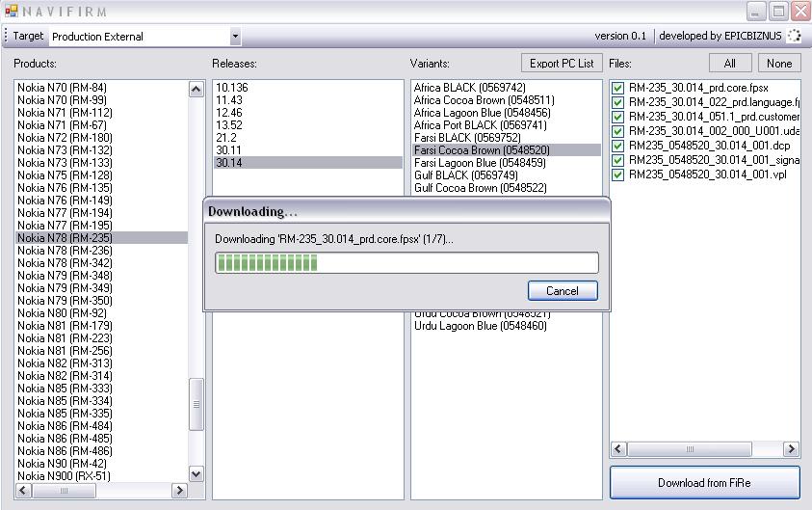Select release 30.14
The image size is (812, 510).
[x=307, y=163]
